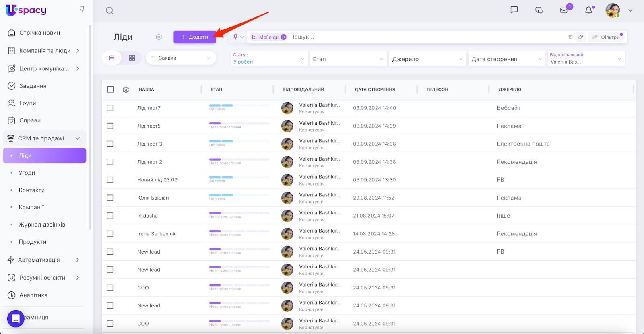Check the box next to Юлія Баклан

tap(110, 198)
